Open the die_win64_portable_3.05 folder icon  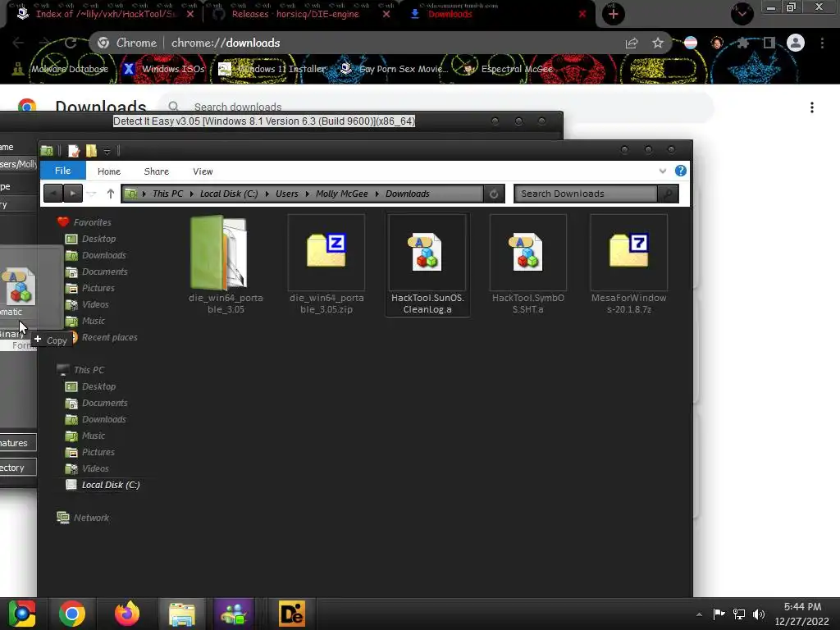(x=219, y=253)
